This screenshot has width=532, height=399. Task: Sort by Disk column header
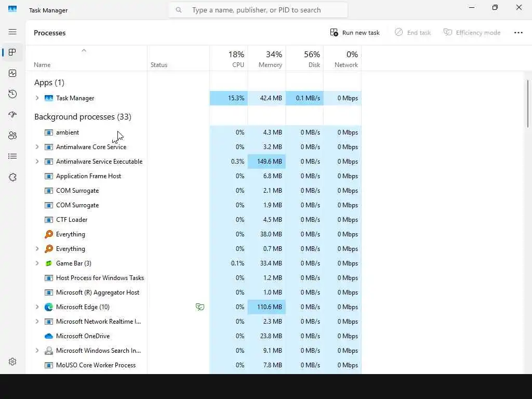[x=304, y=59]
